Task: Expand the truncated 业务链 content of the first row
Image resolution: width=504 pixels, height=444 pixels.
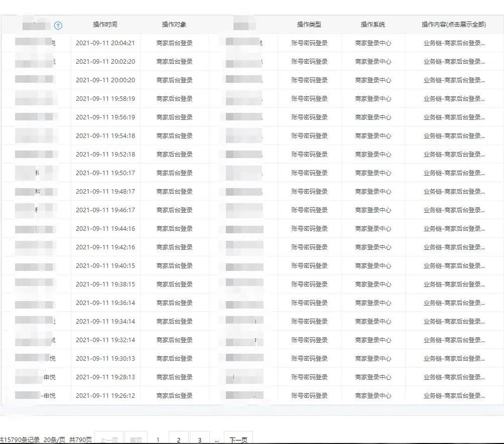Action: [x=453, y=43]
